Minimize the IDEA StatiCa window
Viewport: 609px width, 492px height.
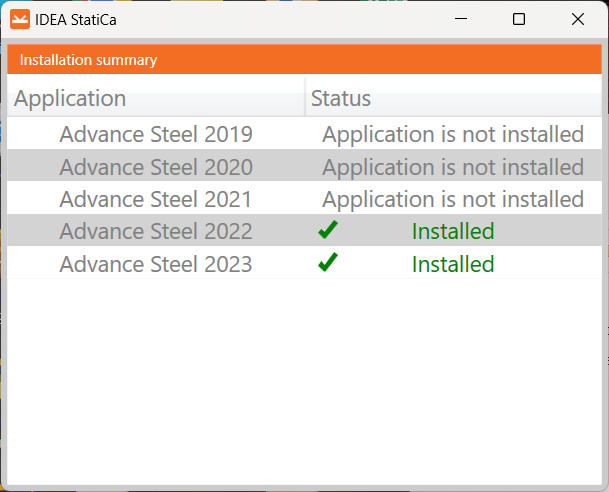(461, 19)
